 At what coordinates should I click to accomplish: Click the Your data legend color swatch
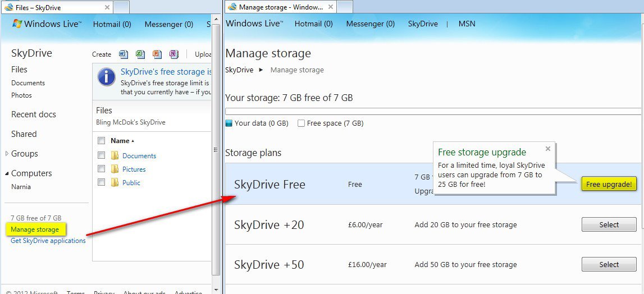[229, 123]
